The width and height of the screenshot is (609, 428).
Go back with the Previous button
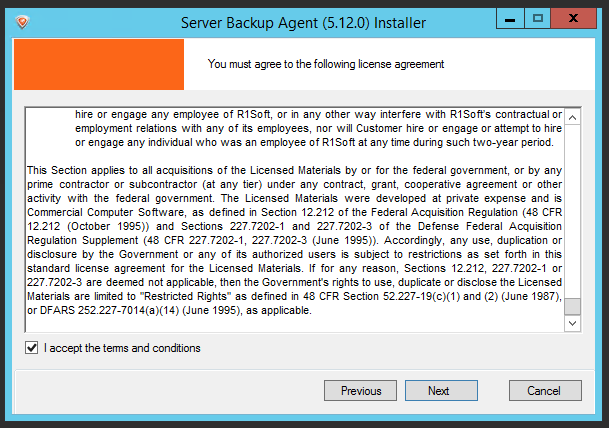(x=361, y=391)
